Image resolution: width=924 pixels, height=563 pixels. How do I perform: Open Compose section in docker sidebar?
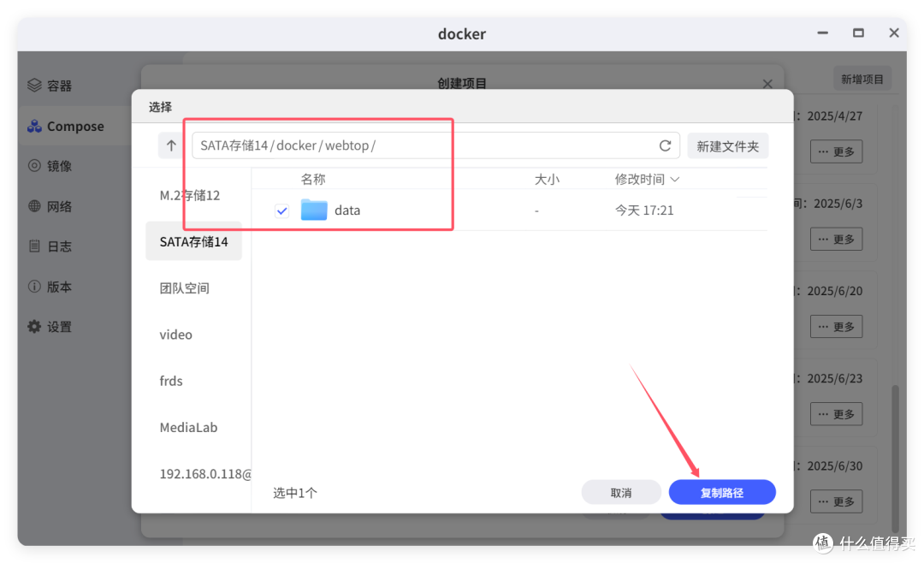[x=74, y=126]
